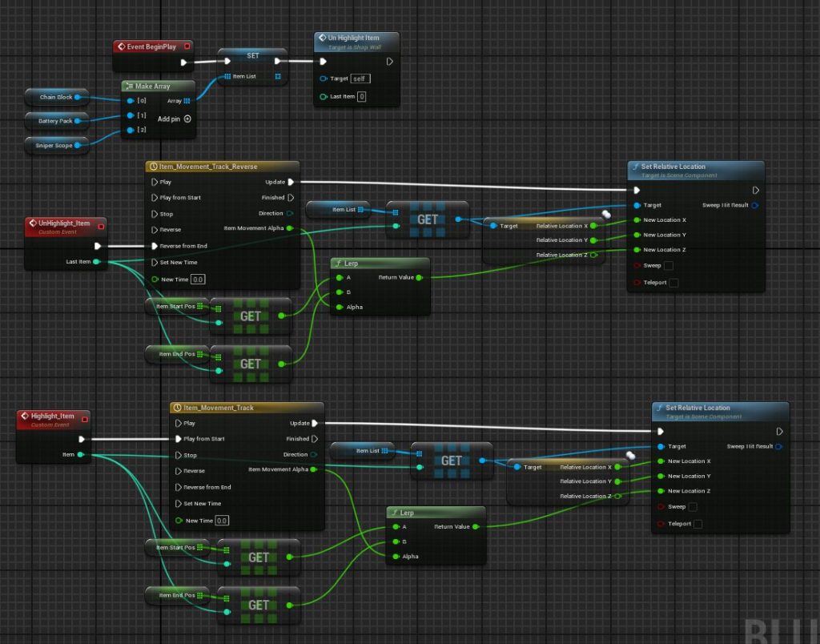Click the red delegate pin on Event BeginPlay
The width and height of the screenshot is (820, 644).
(187, 46)
